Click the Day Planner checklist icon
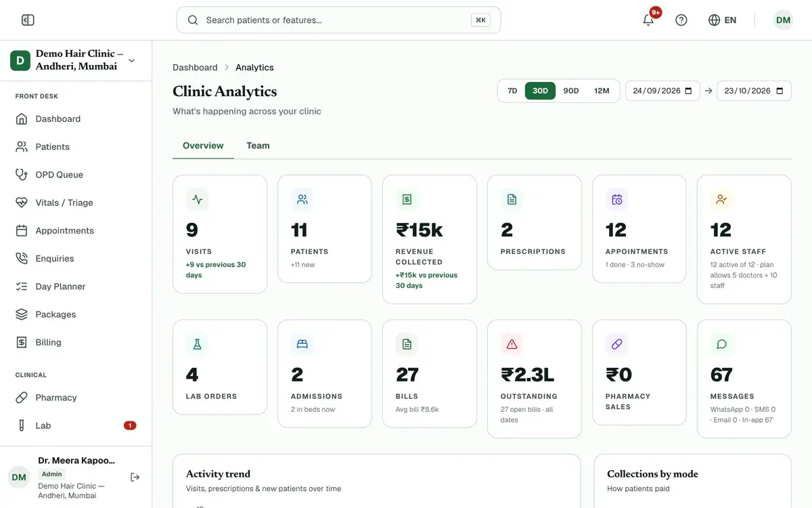The height and width of the screenshot is (508, 812). 22,287
